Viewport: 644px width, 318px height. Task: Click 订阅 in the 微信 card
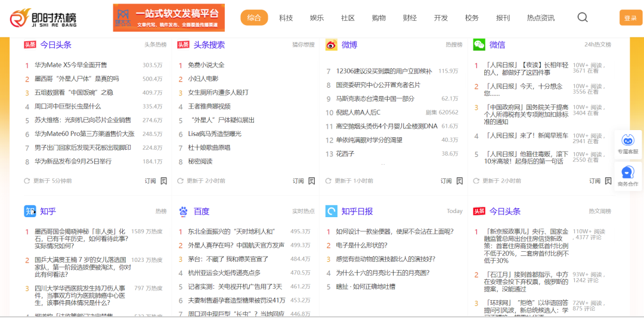point(595,181)
